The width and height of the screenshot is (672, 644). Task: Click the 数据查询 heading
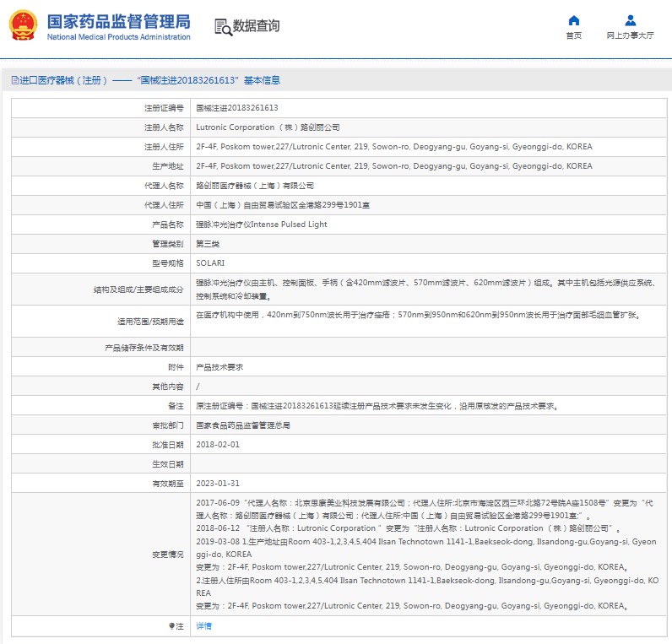pos(257,25)
